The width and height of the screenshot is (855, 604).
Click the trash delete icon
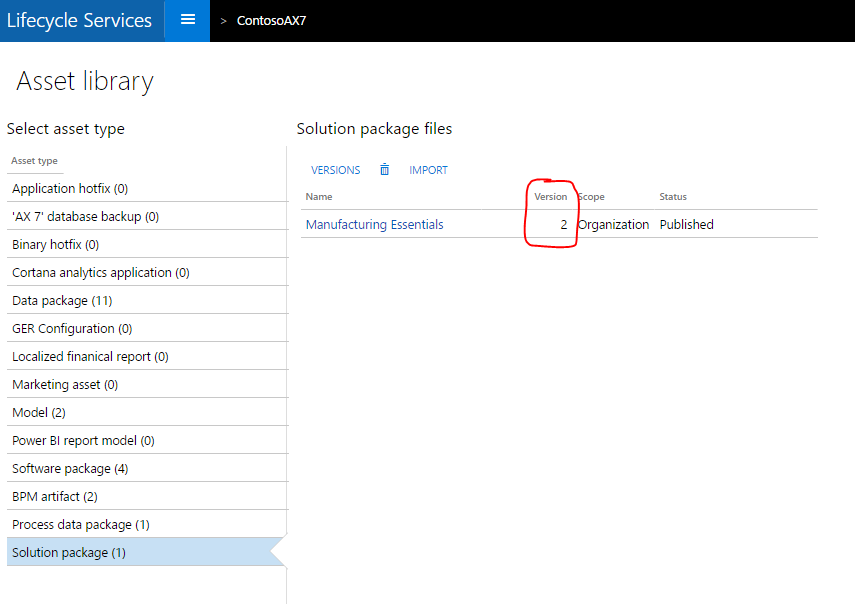point(384,170)
